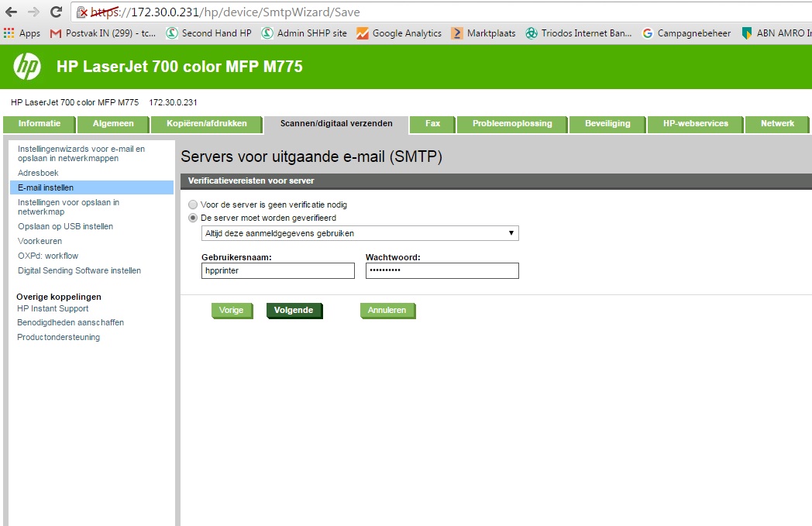Open the Apps grid icon in the bookmarks bar
This screenshot has height=526, width=812.
pos(9,33)
